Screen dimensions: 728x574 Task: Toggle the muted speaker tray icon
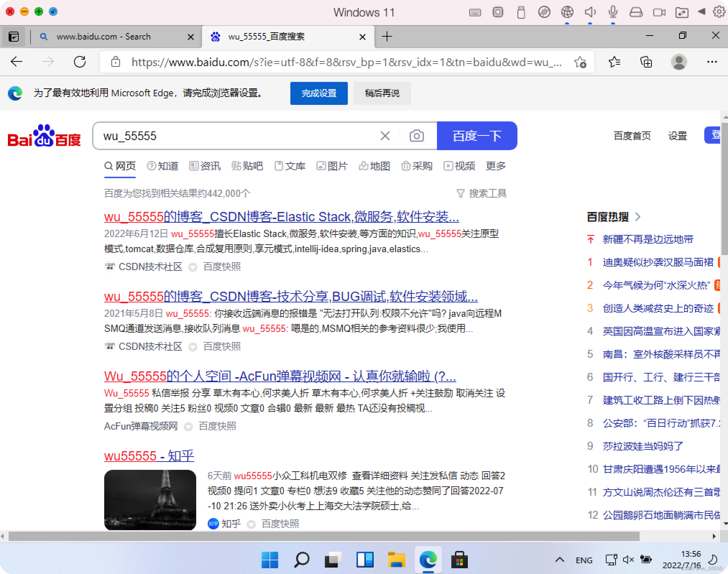click(x=628, y=560)
